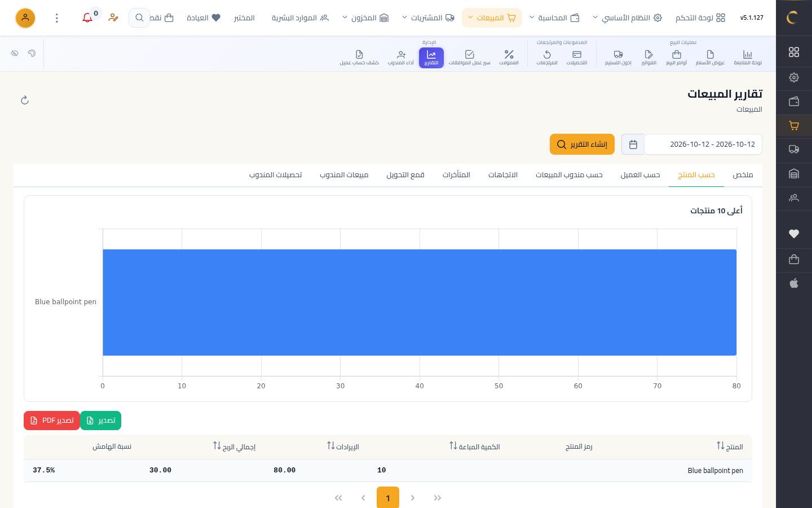Open the user profile avatar
The image size is (812, 508).
[25, 18]
